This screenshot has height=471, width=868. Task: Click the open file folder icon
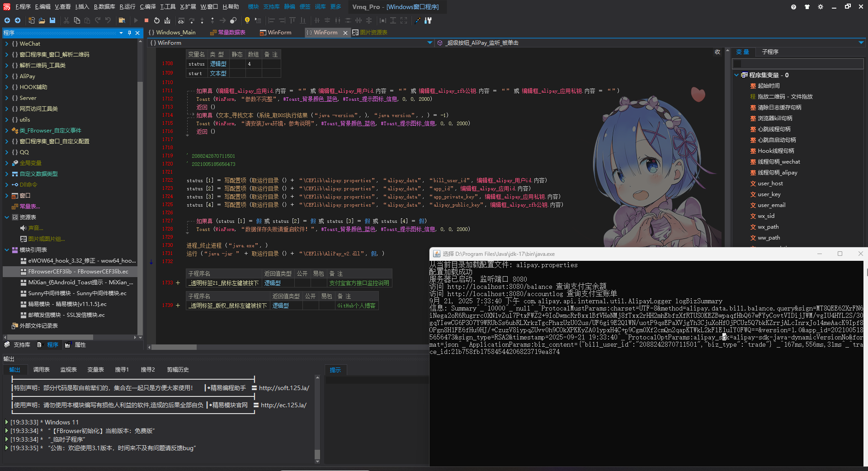point(42,20)
